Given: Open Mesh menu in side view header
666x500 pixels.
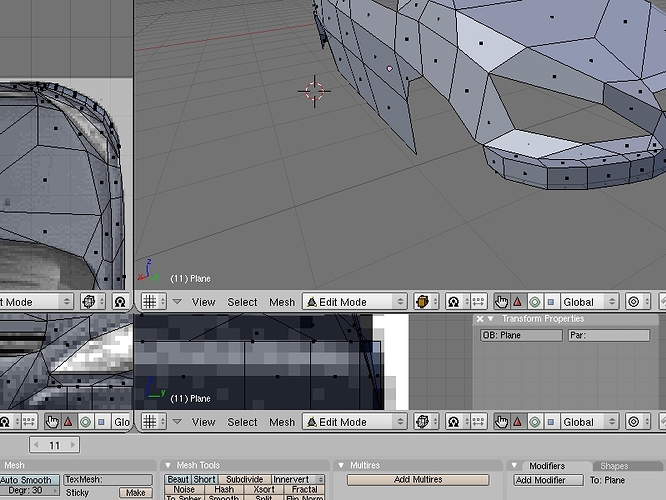Looking at the screenshot, I should [282, 422].
